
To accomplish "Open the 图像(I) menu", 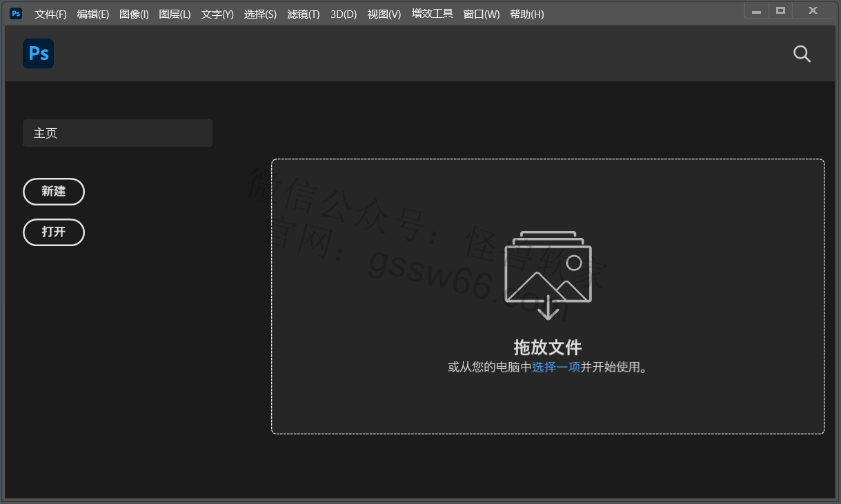I will (134, 14).
